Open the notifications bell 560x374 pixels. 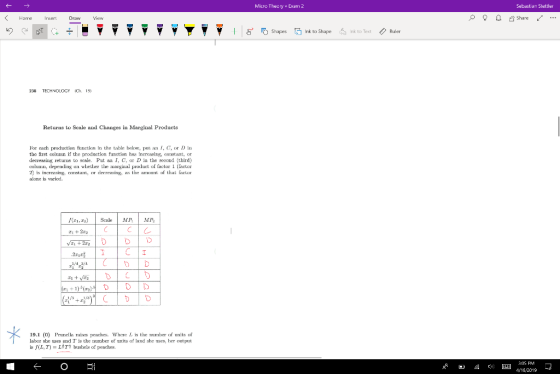[x=498, y=18]
